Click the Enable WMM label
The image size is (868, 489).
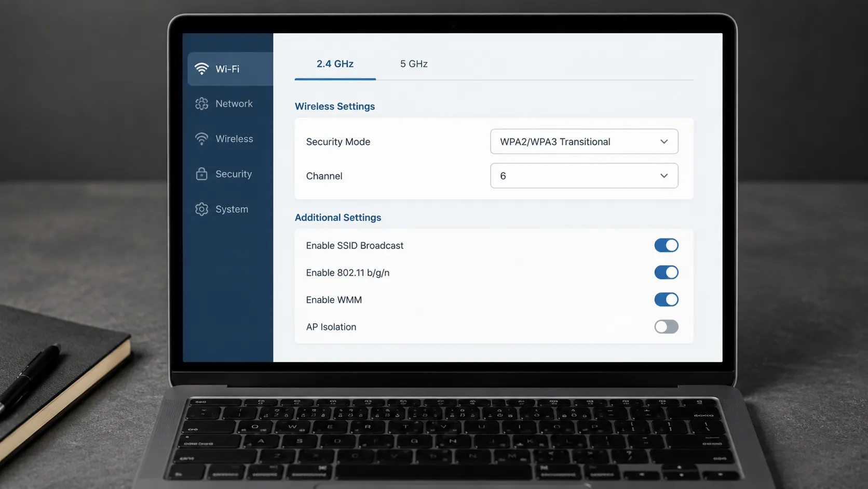click(334, 300)
